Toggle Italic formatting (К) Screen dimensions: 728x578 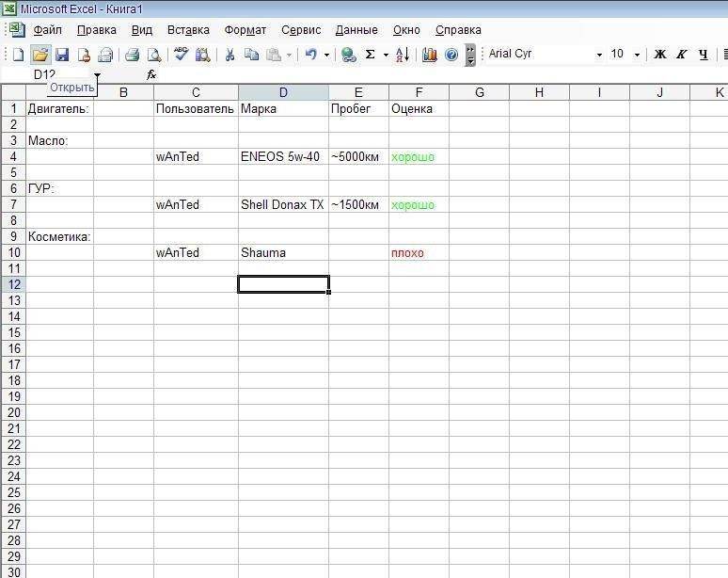(682, 55)
